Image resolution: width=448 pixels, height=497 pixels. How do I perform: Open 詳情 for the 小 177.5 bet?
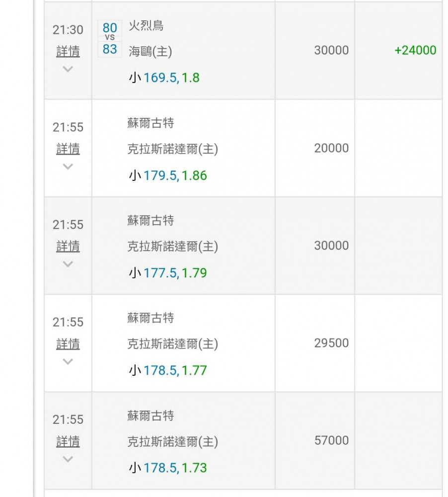click(x=68, y=247)
